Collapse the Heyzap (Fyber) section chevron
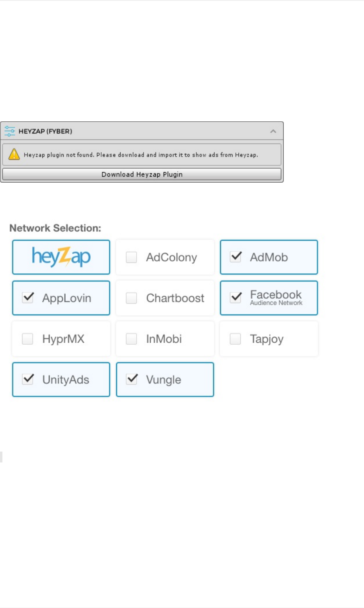 coord(273,131)
